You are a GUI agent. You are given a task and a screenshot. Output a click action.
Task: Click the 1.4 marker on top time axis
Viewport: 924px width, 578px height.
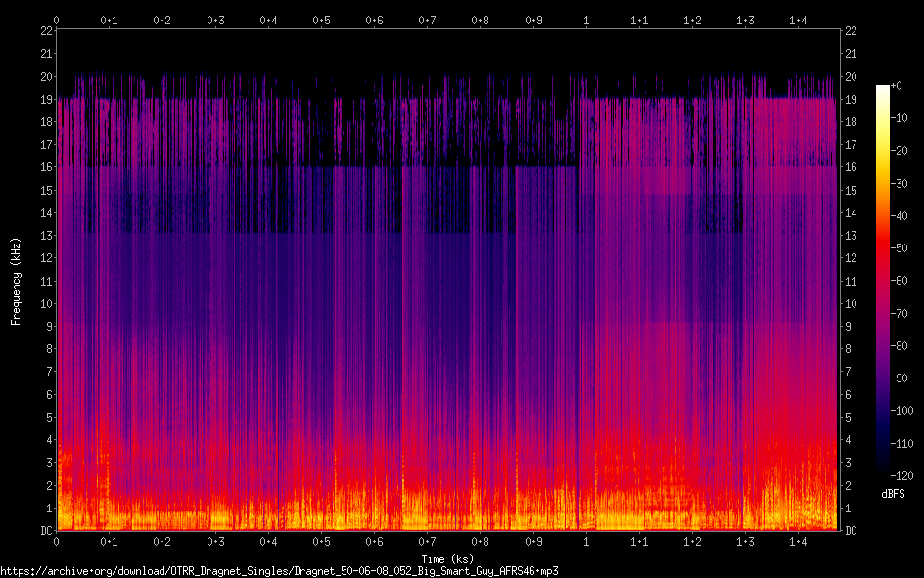[799, 20]
